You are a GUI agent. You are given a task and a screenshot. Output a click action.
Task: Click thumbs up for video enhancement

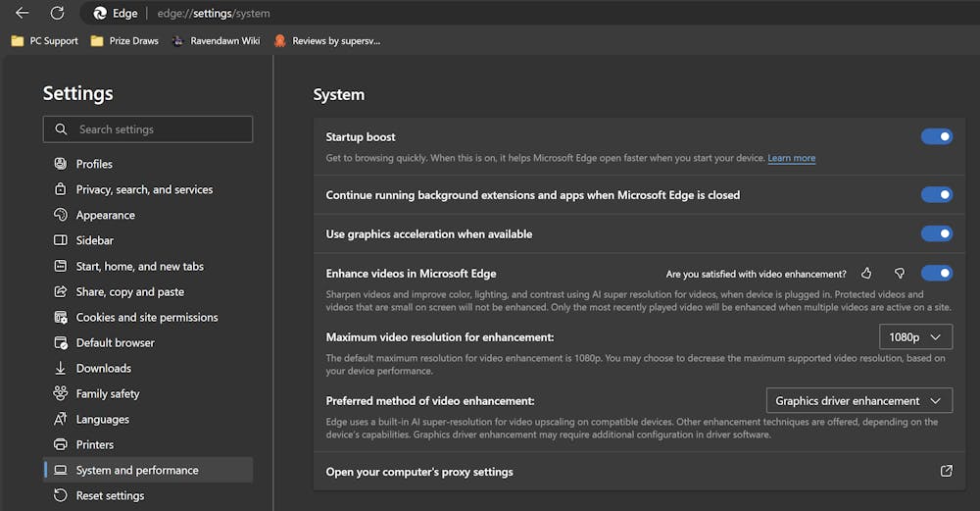866,274
